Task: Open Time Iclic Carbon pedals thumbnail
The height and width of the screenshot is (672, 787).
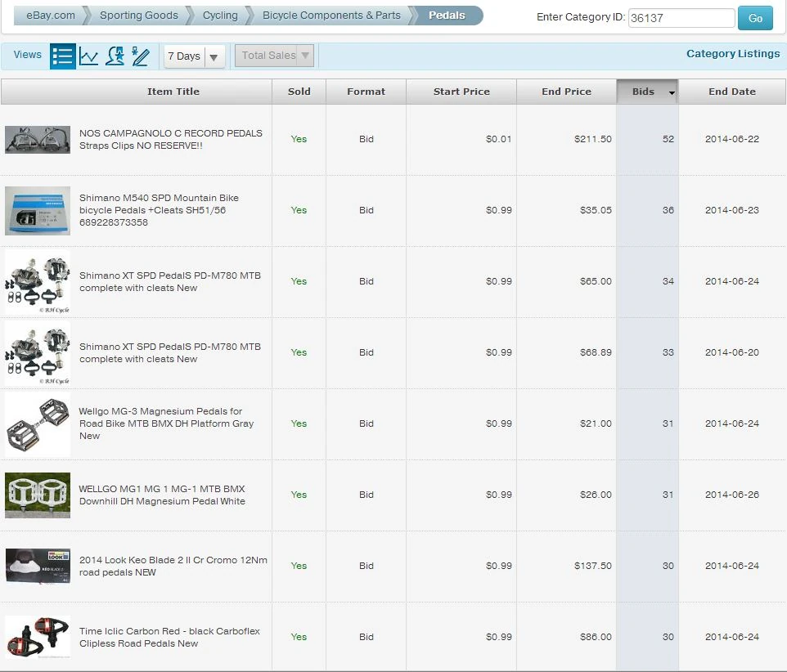Action: 38,638
